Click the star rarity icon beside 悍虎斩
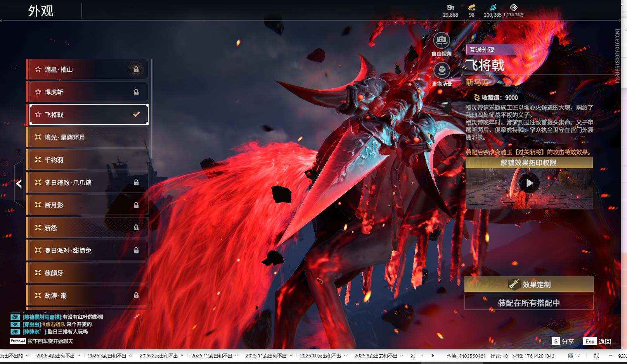This screenshot has height=364, width=627. (x=38, y=92)
